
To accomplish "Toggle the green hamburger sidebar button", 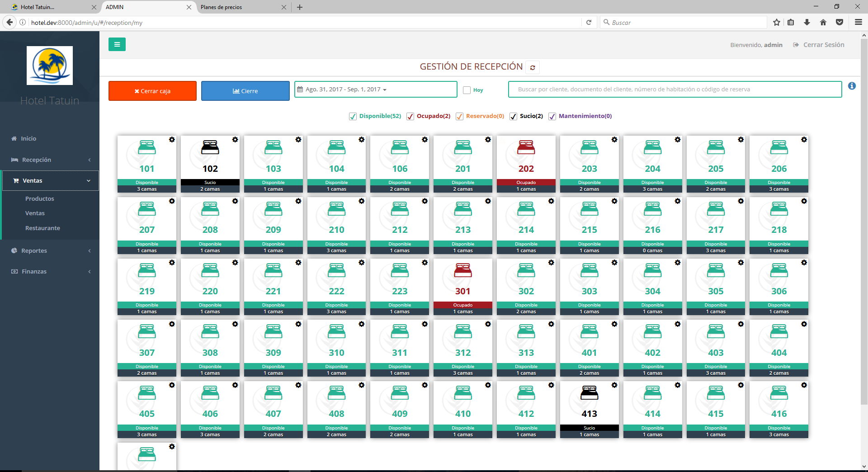I will [x=117, y=44].
